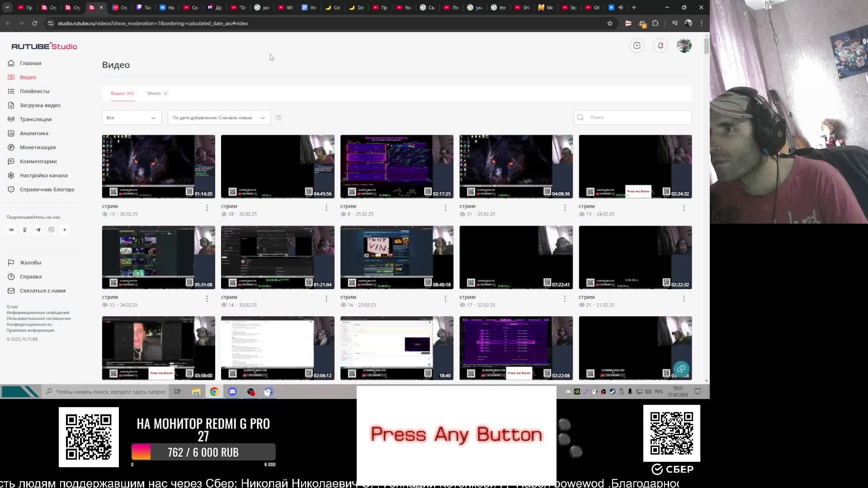Expand the Все filter dropdown
Screen dimensions: 868x488
131,117
